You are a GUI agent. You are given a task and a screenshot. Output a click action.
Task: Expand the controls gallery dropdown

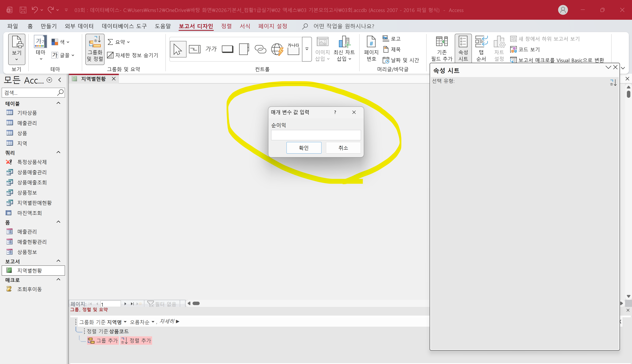tap(307, 49)
